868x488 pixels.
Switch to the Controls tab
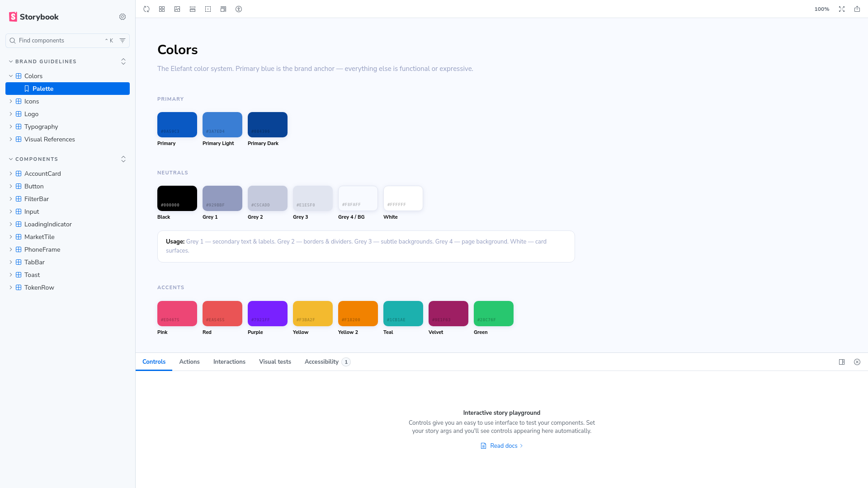click(x=154, y=362)
